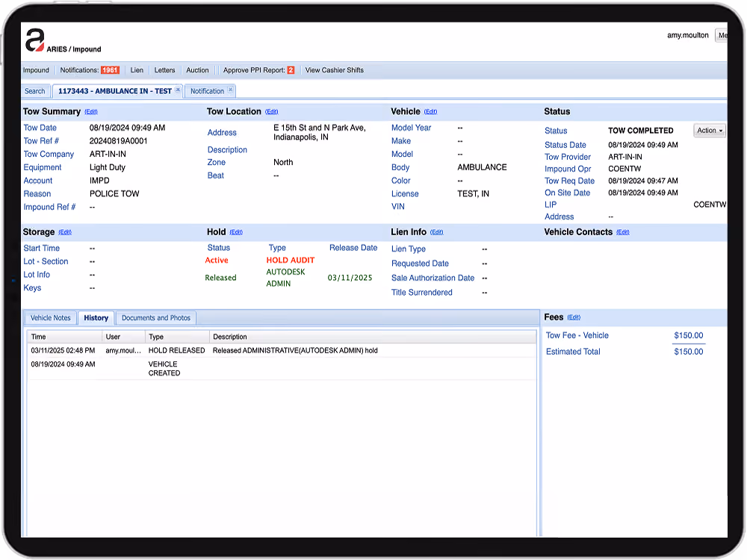747x560 pixels.
Task: Click the AUTODESK ADMIN hold type
Action: (x=285, y=278)
